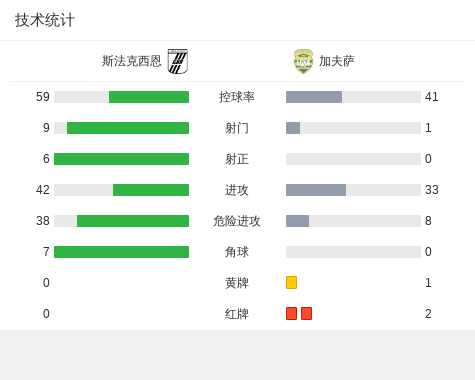475x380 pixels.
Task: Click the gray 控球率 bar showing 41
Action: click(314, 97)
